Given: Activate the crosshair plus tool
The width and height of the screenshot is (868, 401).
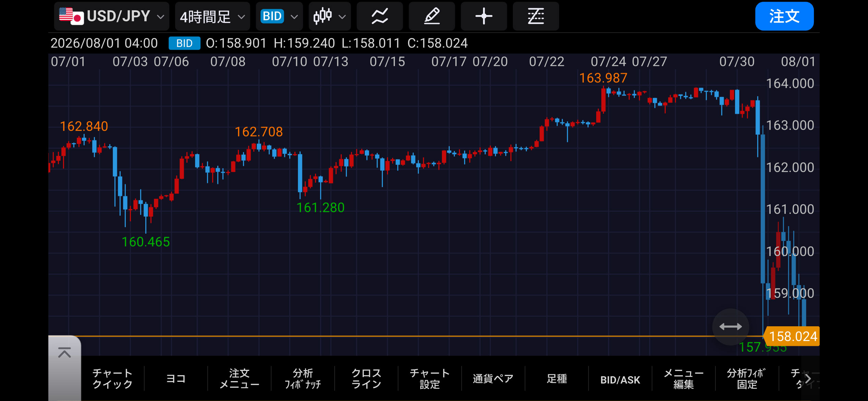Looking at the screenshot, I should [x=484, y=16].
